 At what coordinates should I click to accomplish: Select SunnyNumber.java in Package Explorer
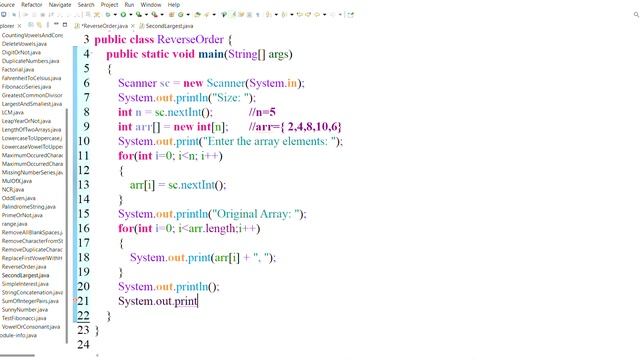click(x=24, y=309)
